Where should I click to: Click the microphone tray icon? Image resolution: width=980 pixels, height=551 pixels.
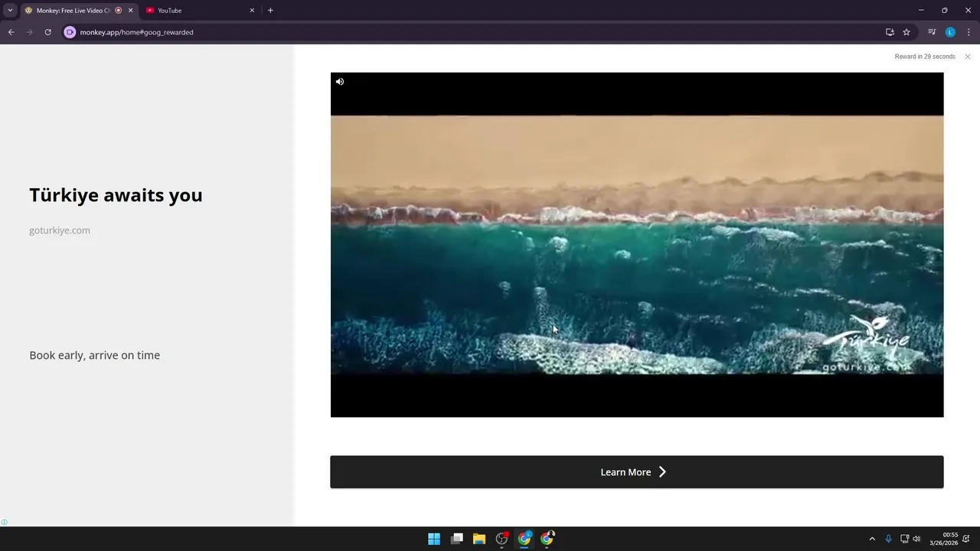pos(888,539)
